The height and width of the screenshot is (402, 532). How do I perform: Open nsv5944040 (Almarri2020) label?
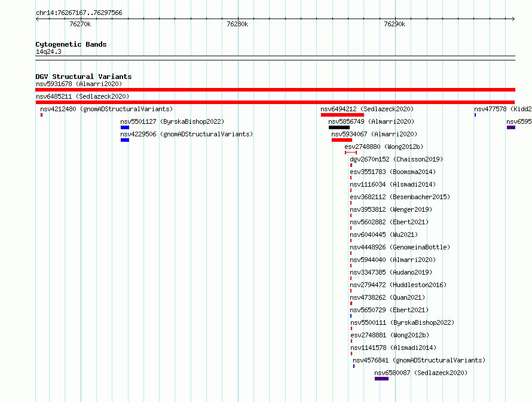tap(393, 260)
